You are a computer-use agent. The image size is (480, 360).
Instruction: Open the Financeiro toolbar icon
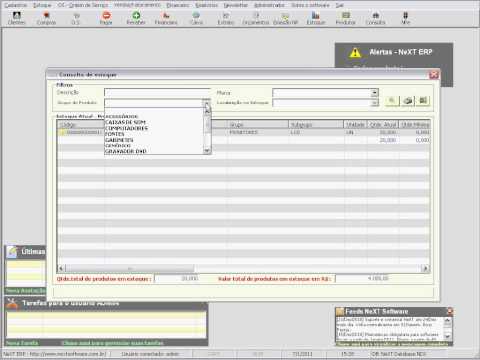(x=166, y=18)
